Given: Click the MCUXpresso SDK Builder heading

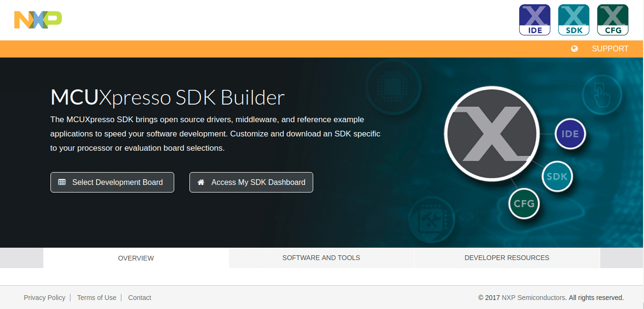Looking at the screenshot, I should coord(168,97).
